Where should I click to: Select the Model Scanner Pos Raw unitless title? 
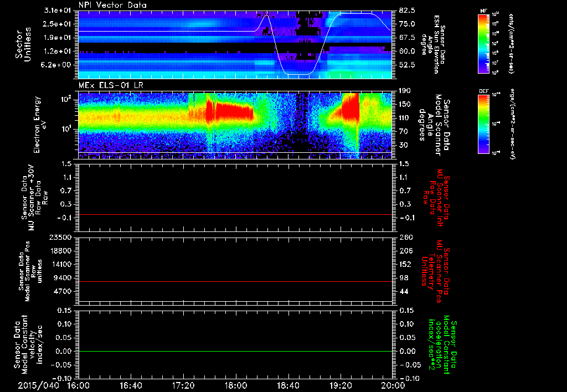click(30, 272)
